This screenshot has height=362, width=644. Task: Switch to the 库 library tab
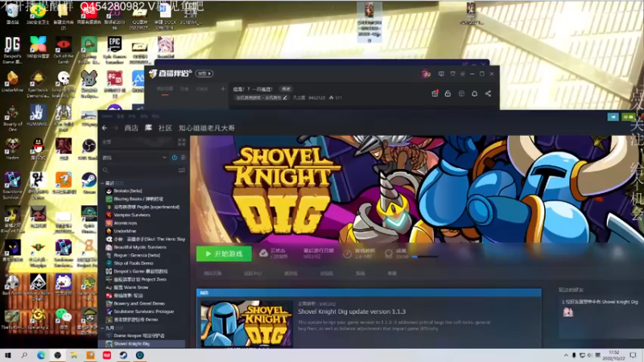[148, 128]
